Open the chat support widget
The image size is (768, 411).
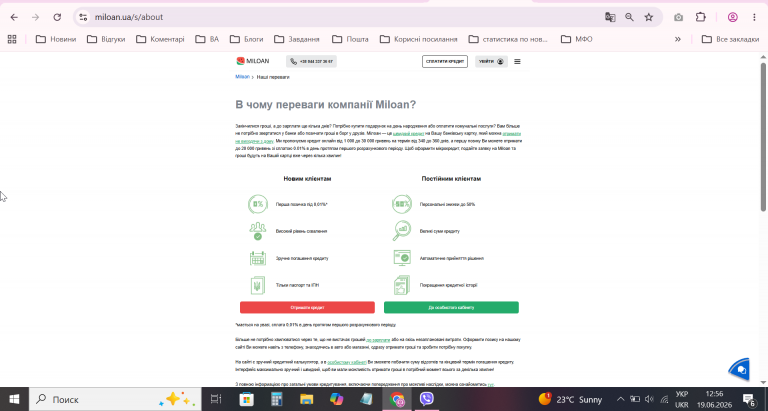click(740, 369)
